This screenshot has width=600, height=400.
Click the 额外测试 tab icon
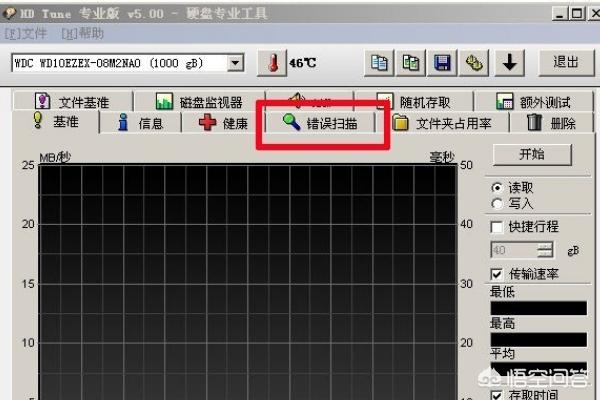[x=505, y=101]
